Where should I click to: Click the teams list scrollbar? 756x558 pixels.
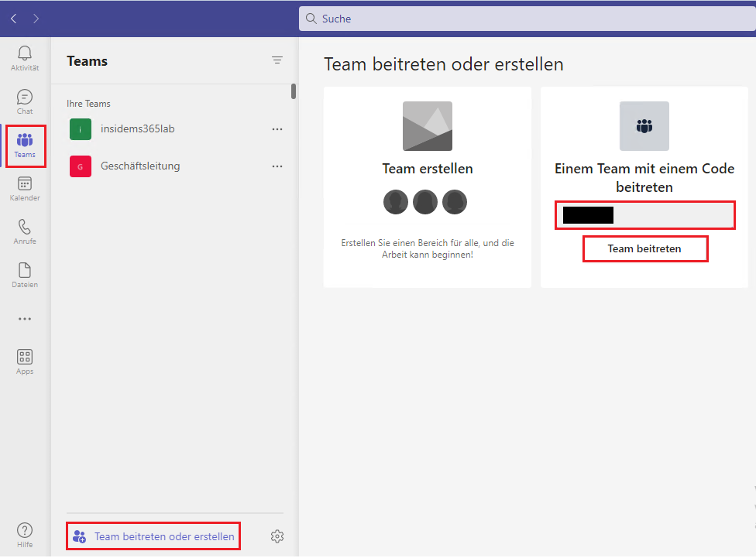(x=294, y=91)
